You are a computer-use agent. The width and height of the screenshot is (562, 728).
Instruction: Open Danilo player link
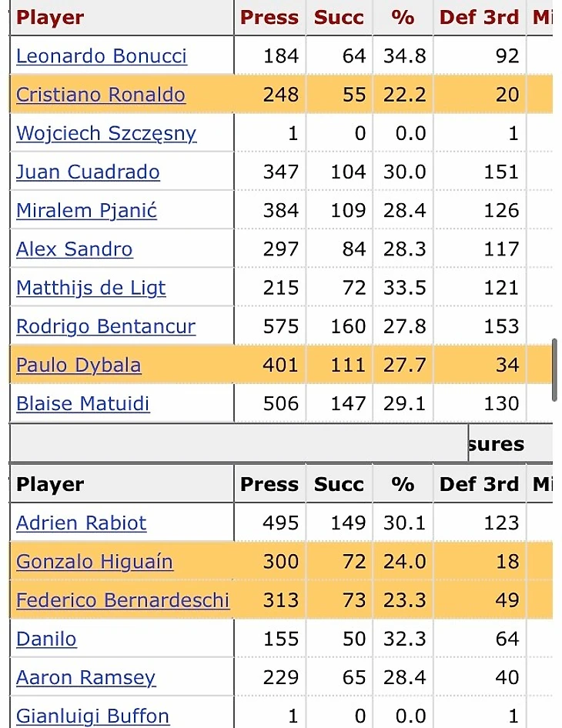(46, 639)
